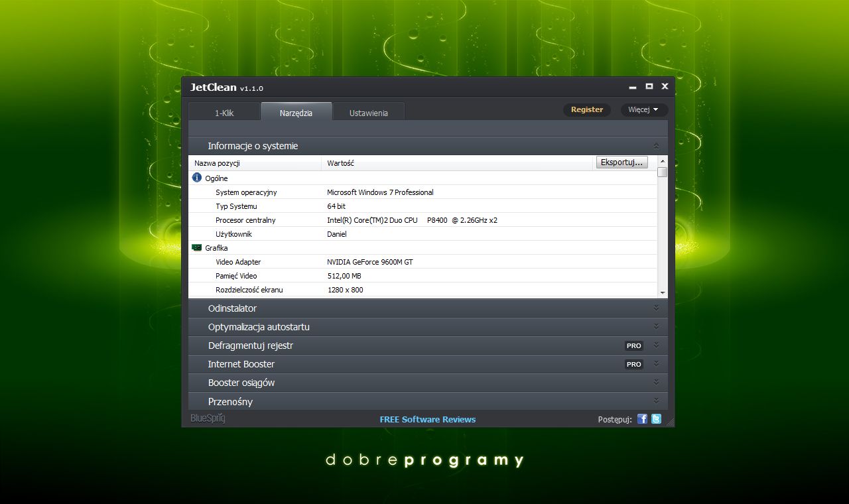This screenshot has width=849, height=504.
Task: Click the blue info icon beside Ogólne
Action: [x=197, y=178]
